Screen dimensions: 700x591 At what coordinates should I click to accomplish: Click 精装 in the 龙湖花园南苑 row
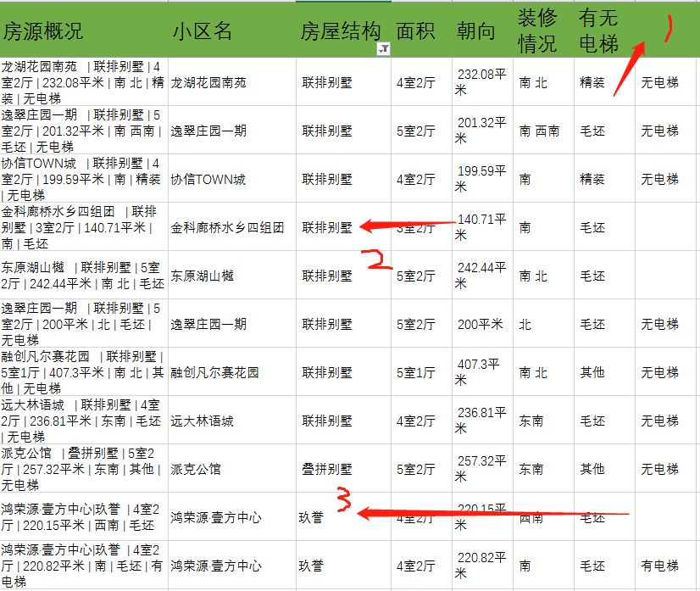604,81
